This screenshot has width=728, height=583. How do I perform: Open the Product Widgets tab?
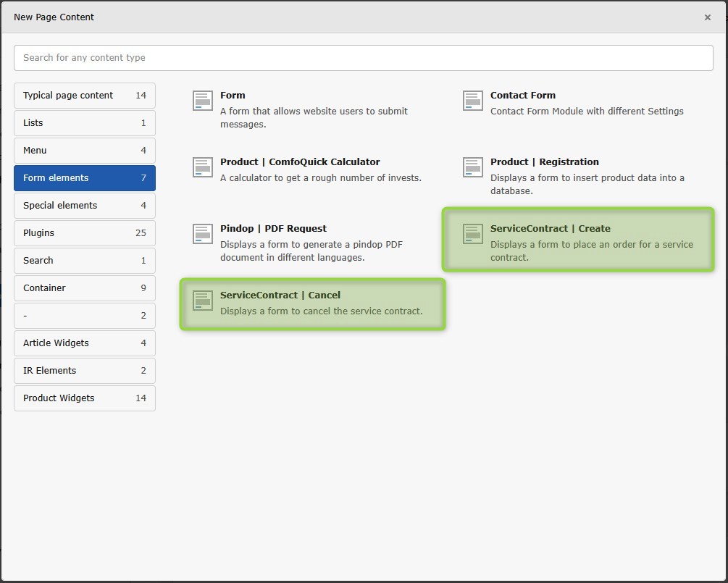point(84,398)
